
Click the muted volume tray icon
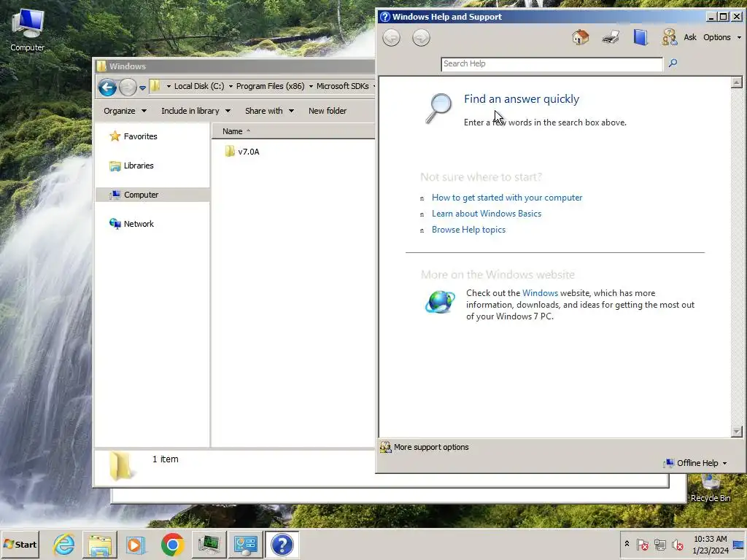pos(678,544)
